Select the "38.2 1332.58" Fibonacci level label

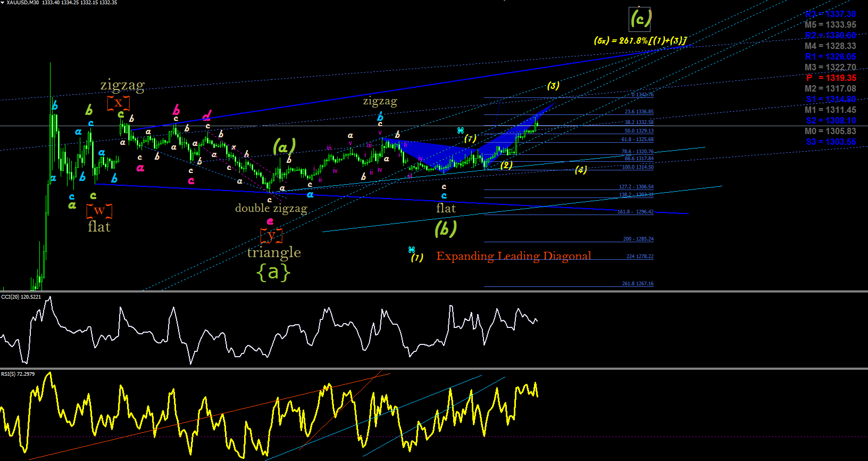[x=639, y=122]
